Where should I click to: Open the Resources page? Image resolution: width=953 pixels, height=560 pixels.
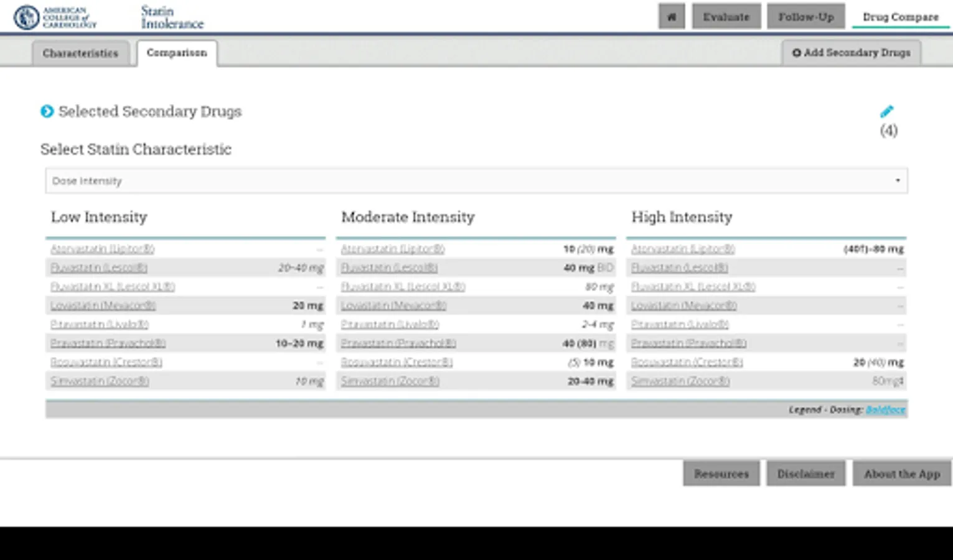click(x=721, y=474)
